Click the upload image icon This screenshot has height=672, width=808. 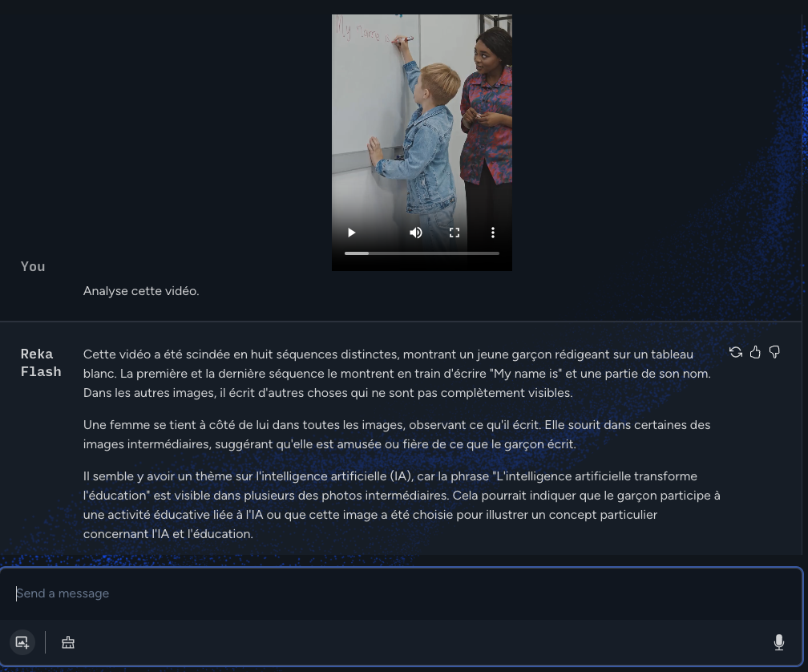pyautogui.click(x=22, y=642)
